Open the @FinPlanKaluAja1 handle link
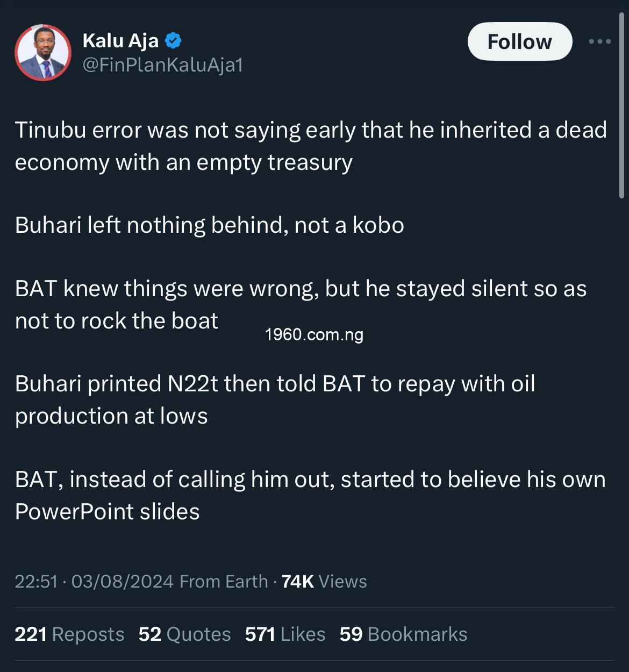 point(162,65)
